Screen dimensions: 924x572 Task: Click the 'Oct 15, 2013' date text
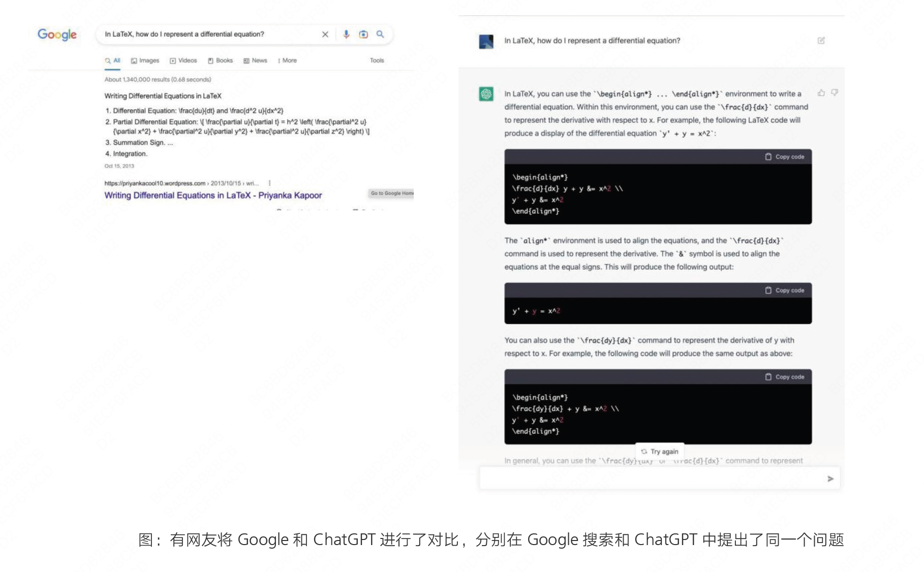[x=119, y=166]
